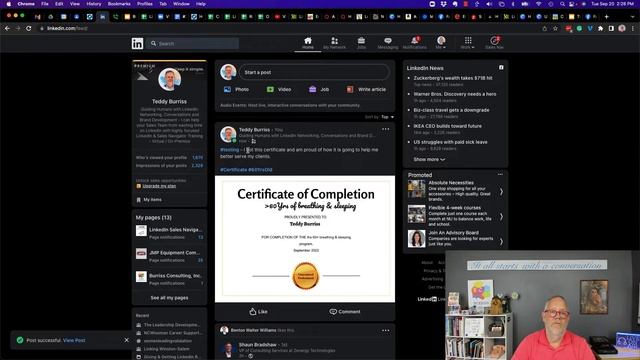This screenshot has height=360, width=640.
Task: Expand the Me profile menu
Action: (x=441, y=43)
